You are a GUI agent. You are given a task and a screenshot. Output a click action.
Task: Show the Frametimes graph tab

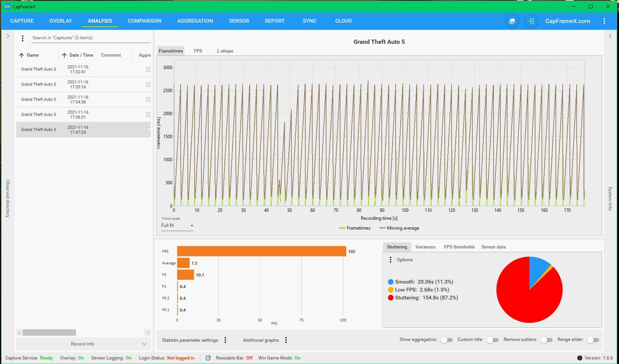[x=171, y=51]
